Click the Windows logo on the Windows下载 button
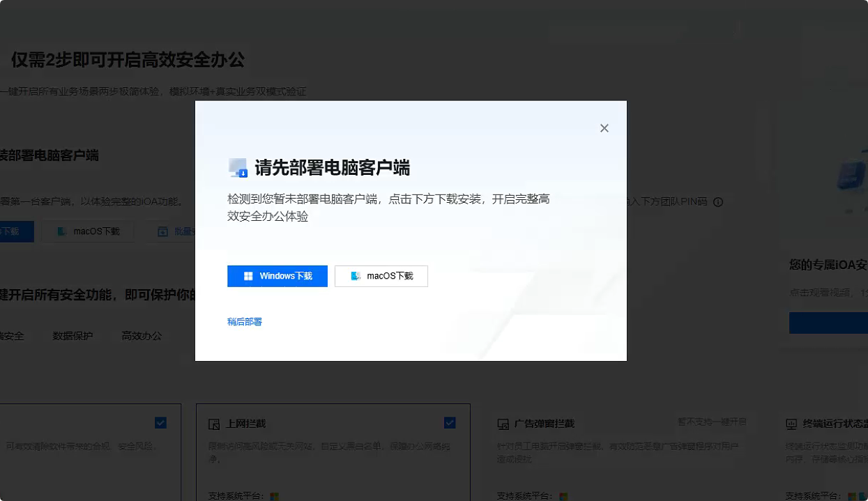Image resolution: width=868 pixels, height=501 pixels. click(x=248, y=276)
